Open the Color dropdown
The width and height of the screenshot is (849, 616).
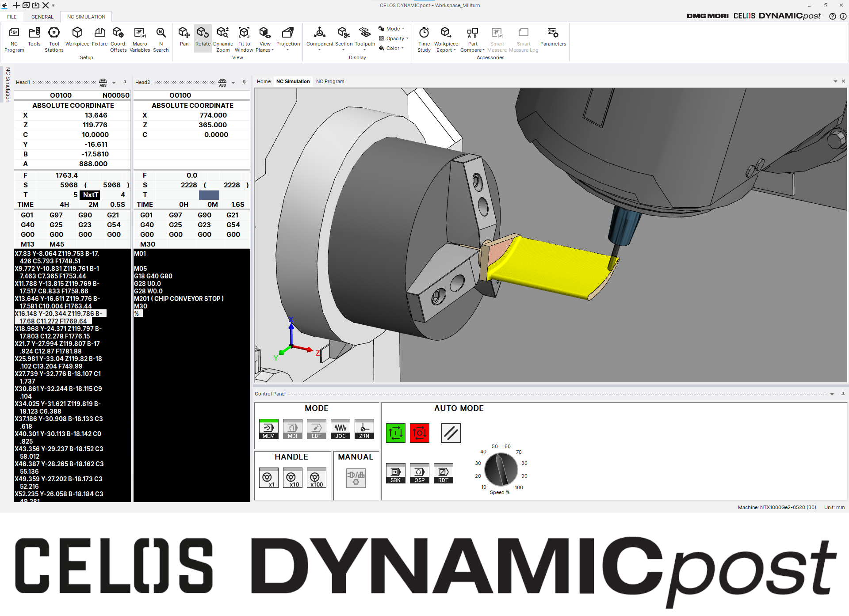(392, 48)
